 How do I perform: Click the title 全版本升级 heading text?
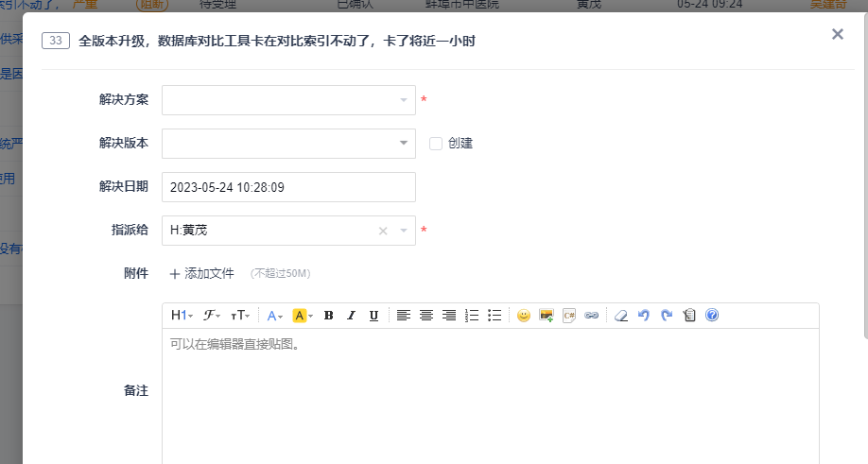pos(277,41)
